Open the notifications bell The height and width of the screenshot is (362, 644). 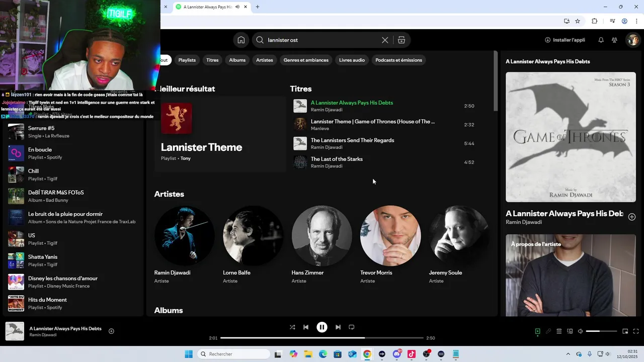tap(601, 40)
